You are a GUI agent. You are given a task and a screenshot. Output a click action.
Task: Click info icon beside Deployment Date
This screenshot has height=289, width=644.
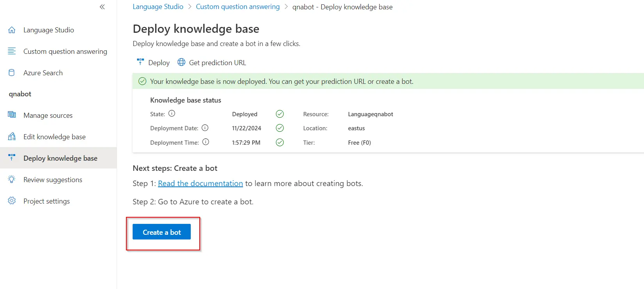tap(205, 128)
